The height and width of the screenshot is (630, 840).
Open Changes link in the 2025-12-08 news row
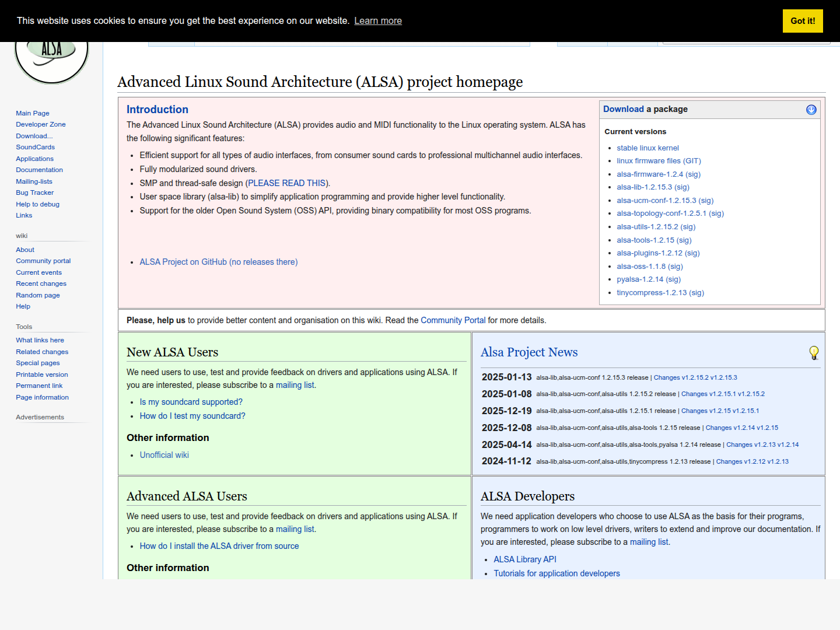742,428
